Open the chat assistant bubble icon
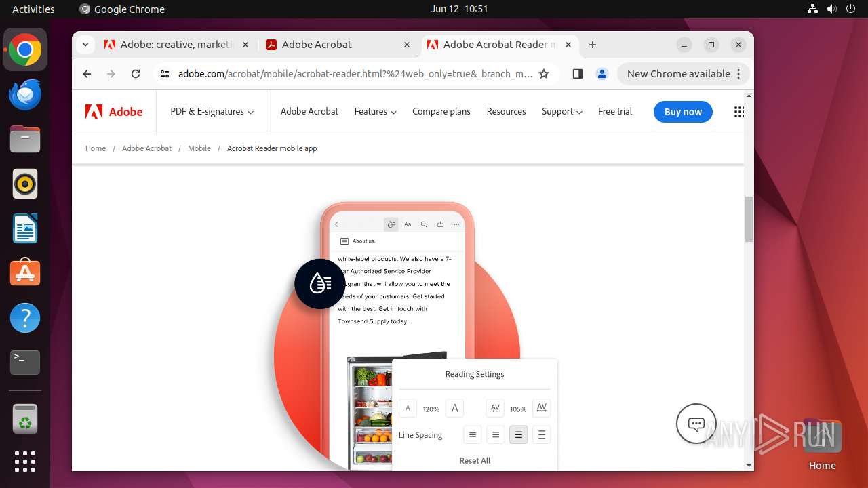Screen dimensions: 868x488 tap(696, 424)
